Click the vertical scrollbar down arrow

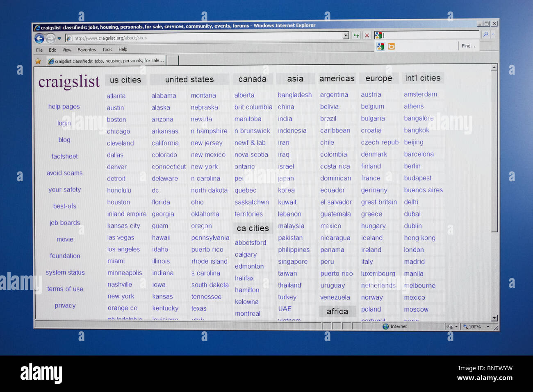tap(494, 318)
